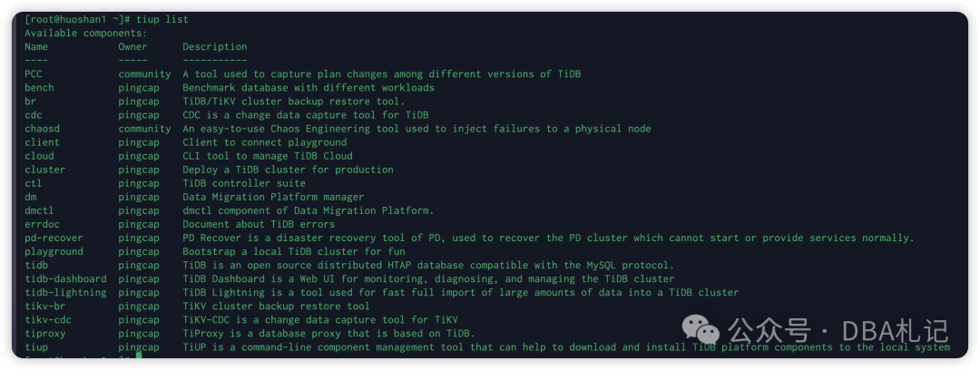Click playground in the Name column
Image resolution: width=980 pixels, height=370 pixels.
tap(54, 251)
